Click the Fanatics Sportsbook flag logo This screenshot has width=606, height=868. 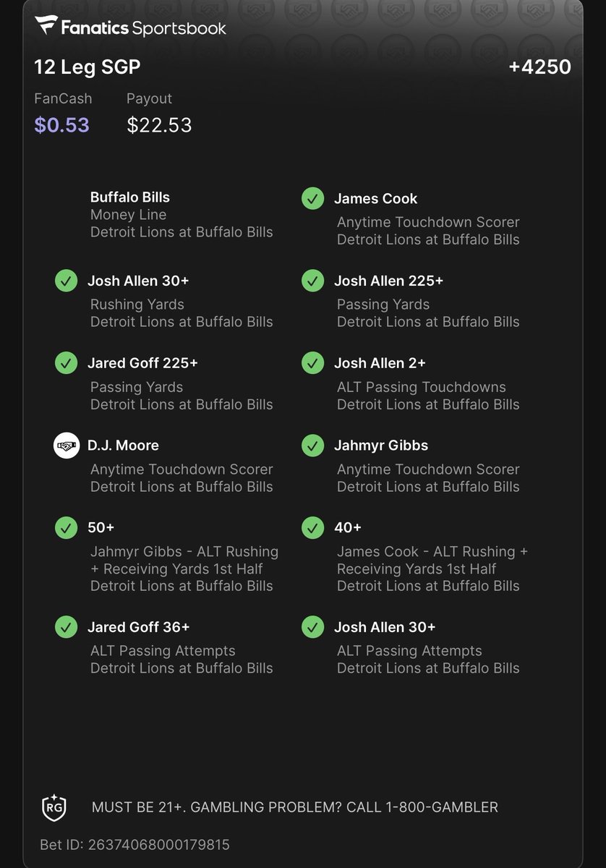click(46, 25)
